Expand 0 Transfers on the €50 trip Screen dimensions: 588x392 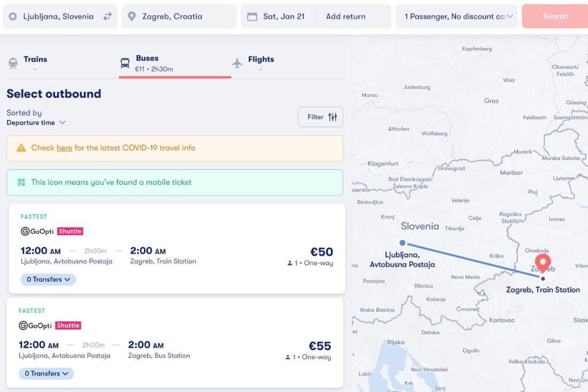coord(48,279)
